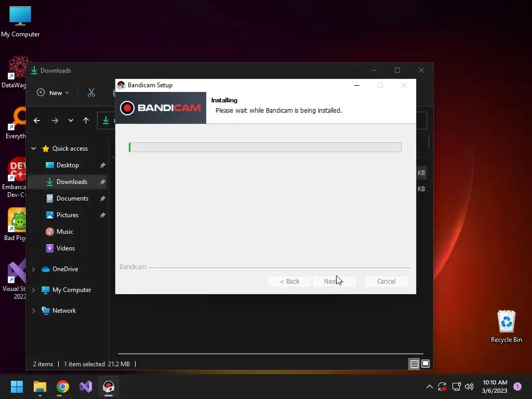Open Music in the navigation pane
The width and height of the screenshot is (532, 399).
64,232
